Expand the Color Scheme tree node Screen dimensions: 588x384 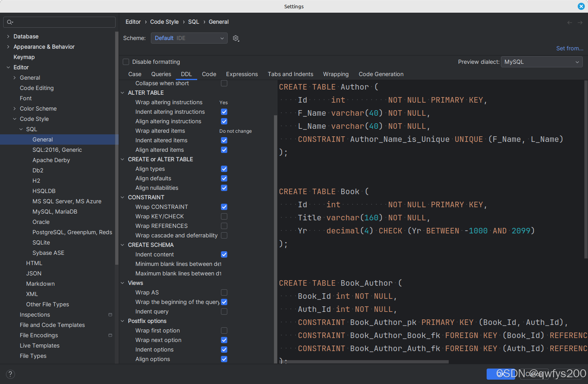pyautogui.click(x=15, y=109)
